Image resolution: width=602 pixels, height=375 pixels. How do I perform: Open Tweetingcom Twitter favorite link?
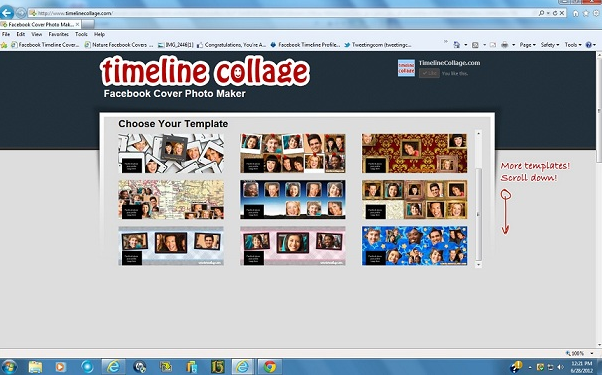point(378,45)
